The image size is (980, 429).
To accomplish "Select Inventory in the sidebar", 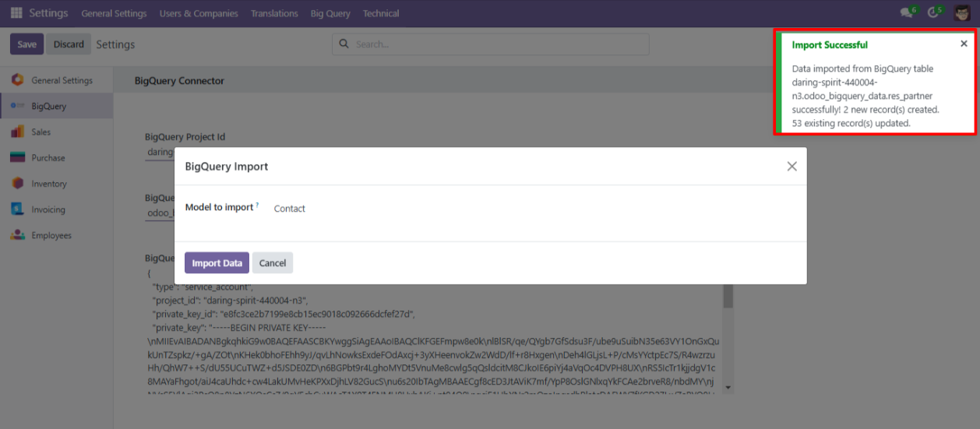I will click(56, 184).
